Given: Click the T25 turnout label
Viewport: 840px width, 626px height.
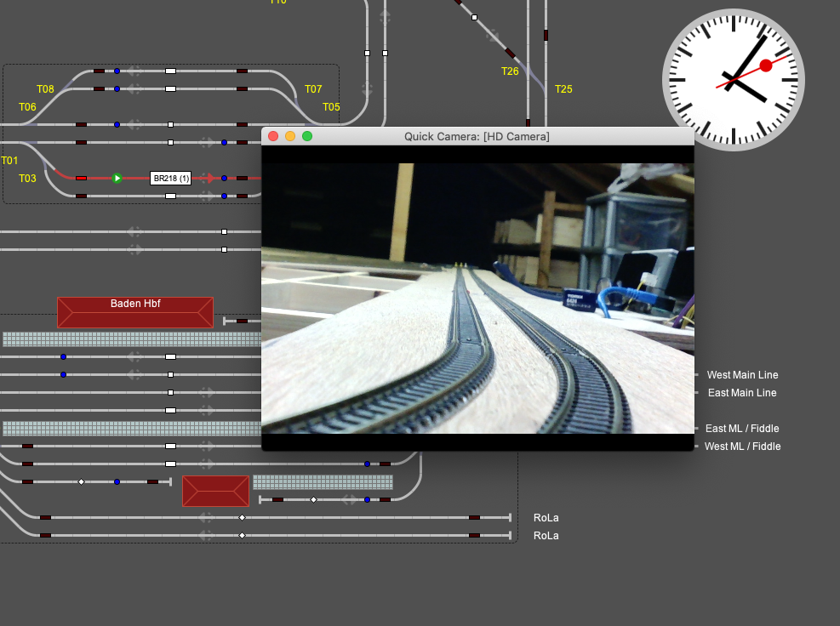Looking at the screenshot, I should coord(563,89).
